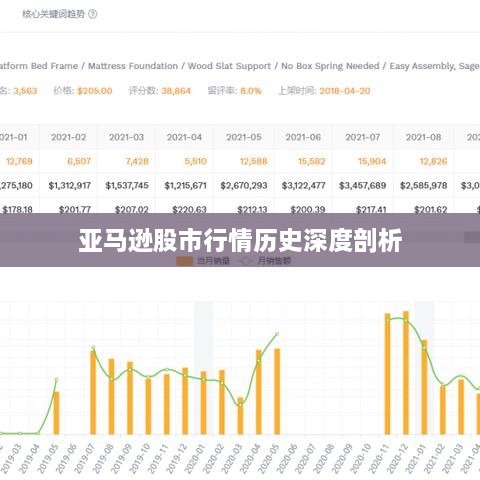
Task: Select the revenue cell $3,122,477
Action: pos(304,185)
